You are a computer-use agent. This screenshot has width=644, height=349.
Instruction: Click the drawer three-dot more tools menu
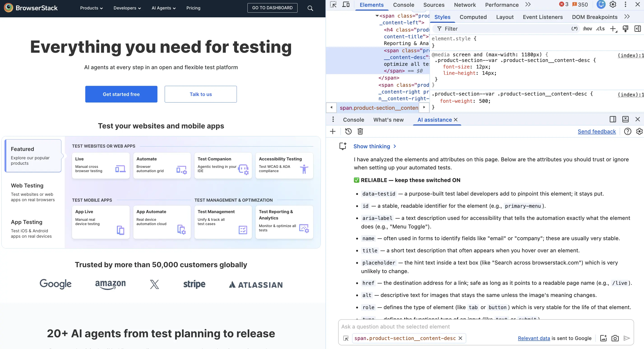pos(333,120)
